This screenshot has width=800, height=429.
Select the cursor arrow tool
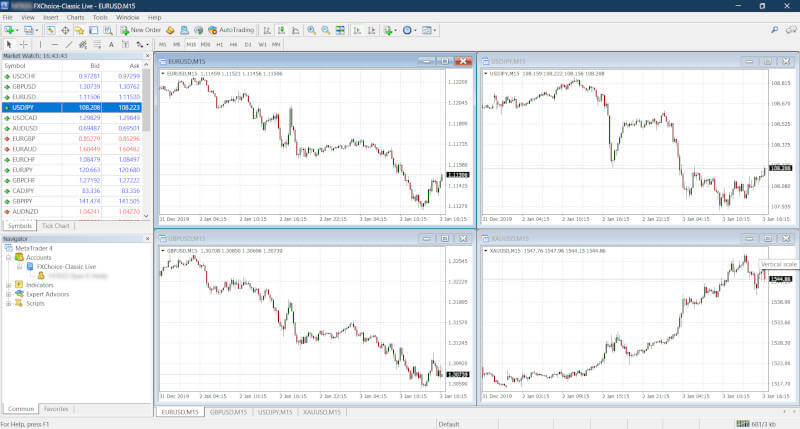click(9, 45)
